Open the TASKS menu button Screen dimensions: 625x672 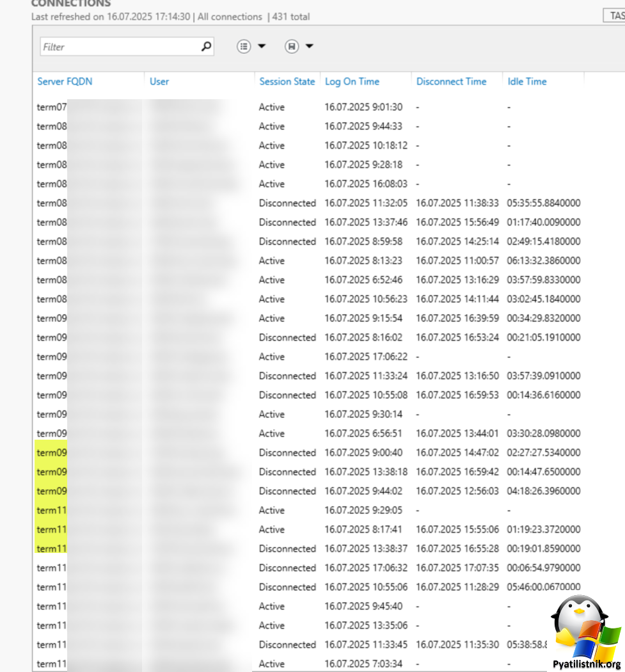tap(614, 16)
